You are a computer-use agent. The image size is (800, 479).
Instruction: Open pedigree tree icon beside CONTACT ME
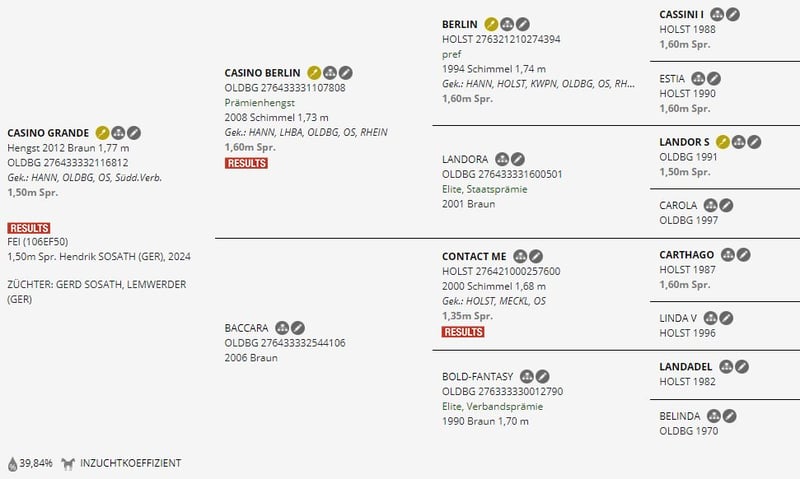pos(520,256)
